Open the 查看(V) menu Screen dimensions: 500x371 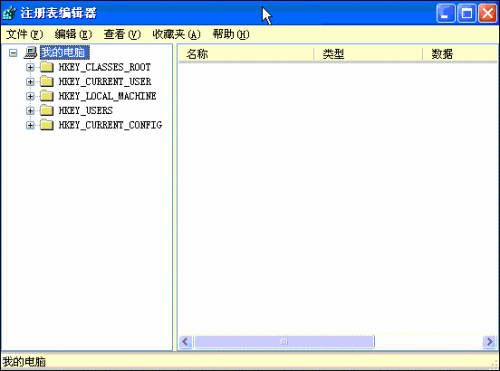tap(122, 34)
